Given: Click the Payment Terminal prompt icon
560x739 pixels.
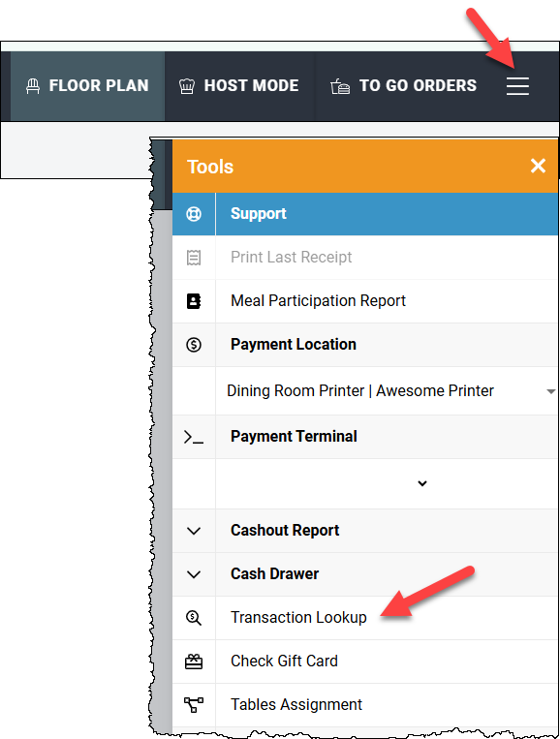Looking at the screenshot, I should tap(194, 437).
